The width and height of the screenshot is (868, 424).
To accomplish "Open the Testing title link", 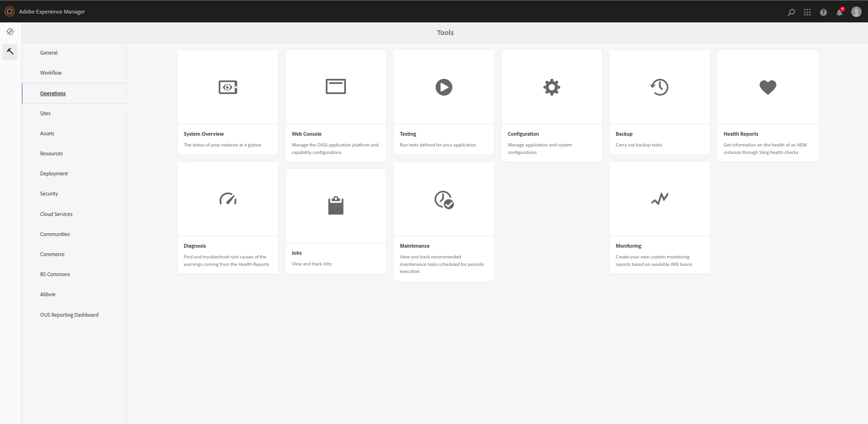I will tap(408, 134).
